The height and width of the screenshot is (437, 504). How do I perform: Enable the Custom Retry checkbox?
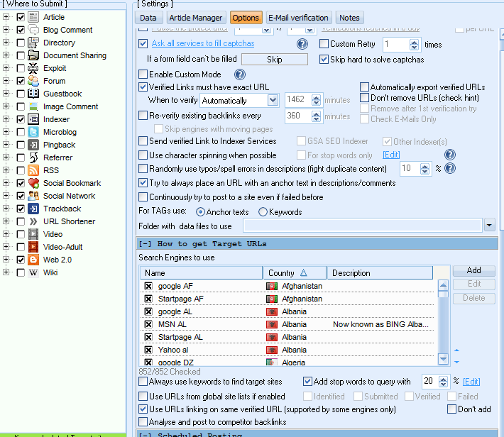[x=324, y=44]
